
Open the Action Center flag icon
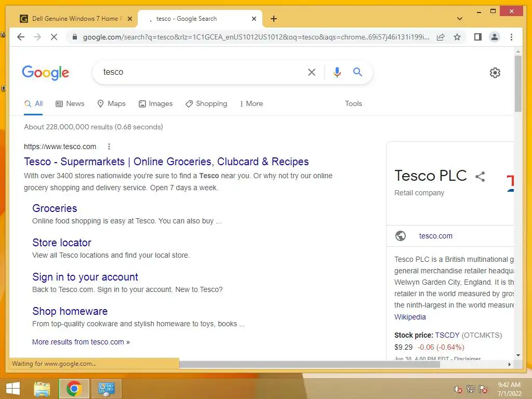point(483,389)
